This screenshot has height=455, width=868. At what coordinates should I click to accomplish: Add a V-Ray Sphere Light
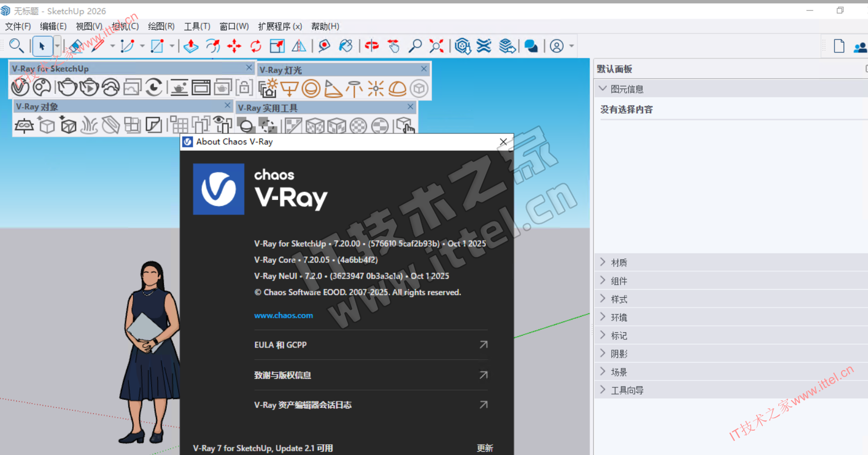coord(311,89)
